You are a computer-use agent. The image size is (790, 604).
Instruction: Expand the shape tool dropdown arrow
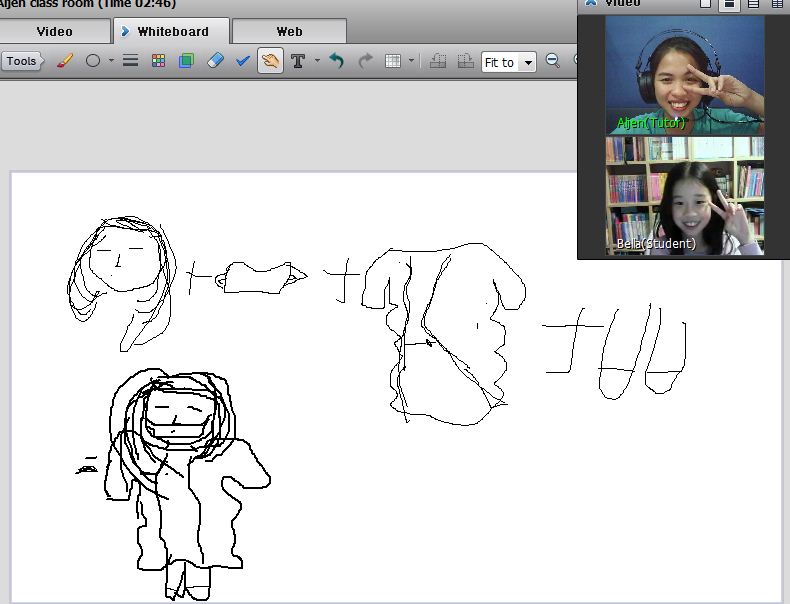click(x=109, y=61)
